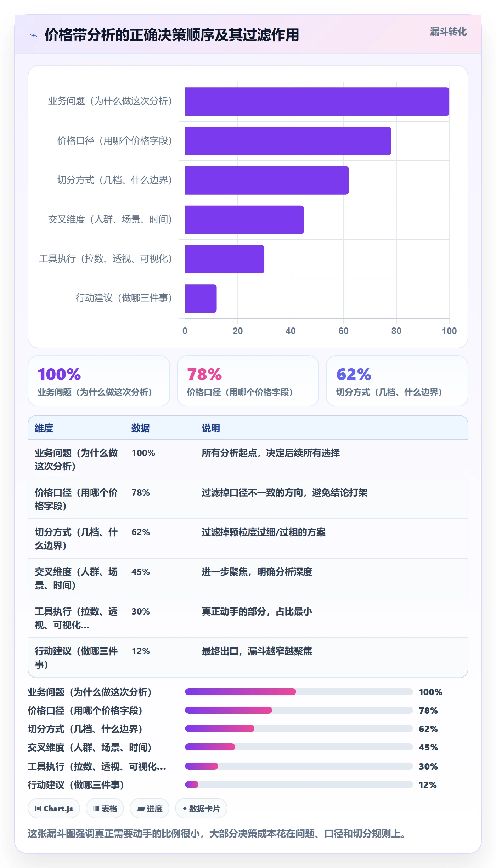Click the 62% stat card

click(x=397, y=381)
